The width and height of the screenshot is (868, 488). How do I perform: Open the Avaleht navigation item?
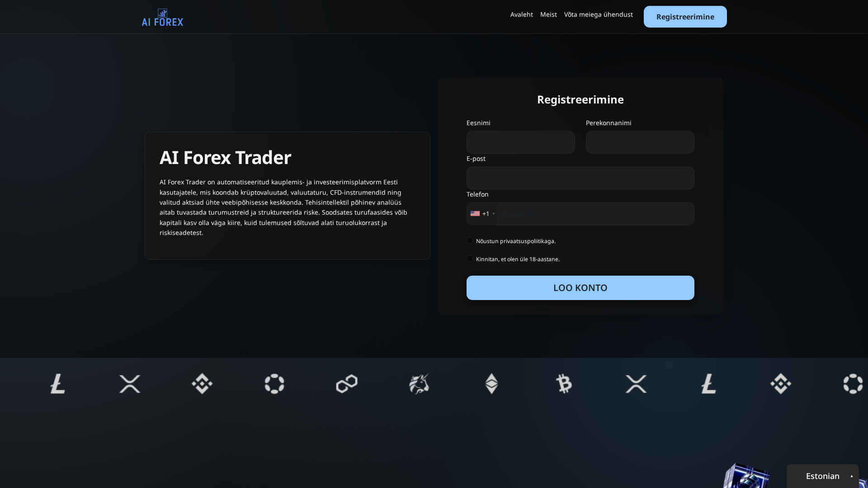521,14
